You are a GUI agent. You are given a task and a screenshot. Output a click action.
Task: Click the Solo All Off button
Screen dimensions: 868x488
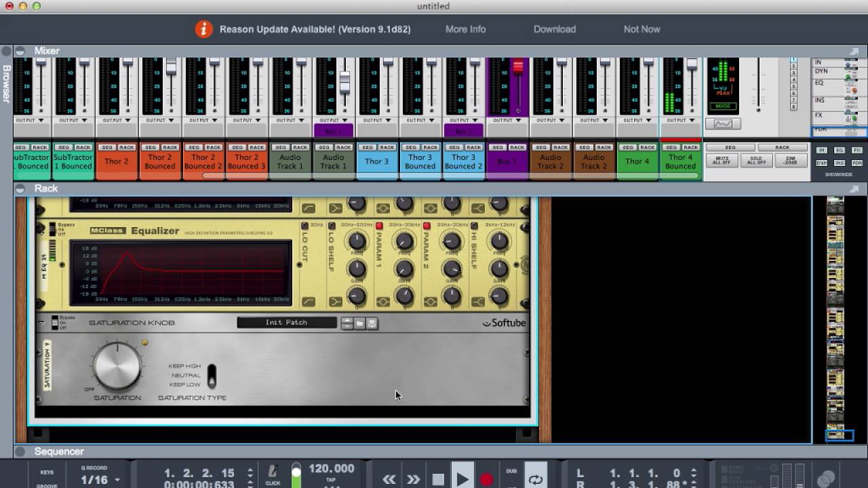pyautogui.click(x=756, y=161)
